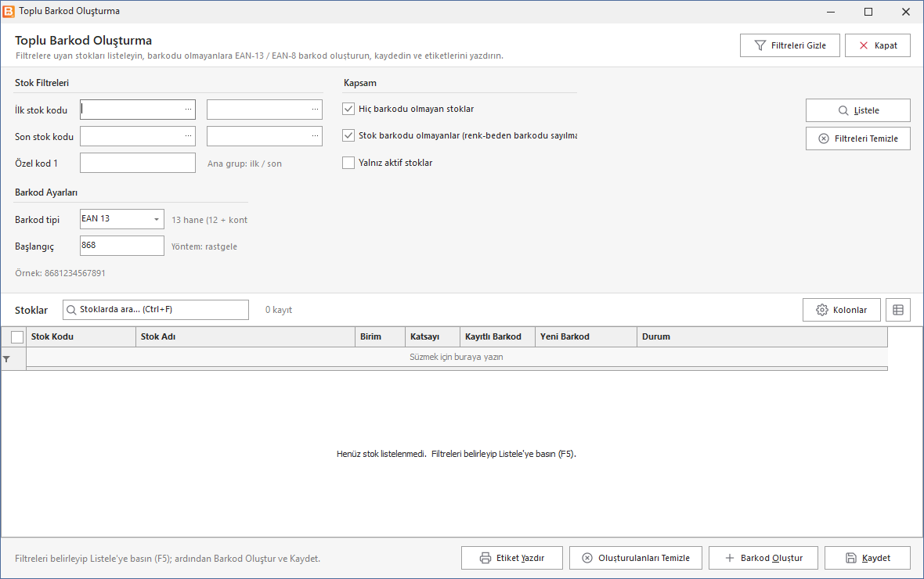Hide filters with Filtreleri Gizle button
The height and width of the screenshot is (579, 924).
[x=789, y=45]
